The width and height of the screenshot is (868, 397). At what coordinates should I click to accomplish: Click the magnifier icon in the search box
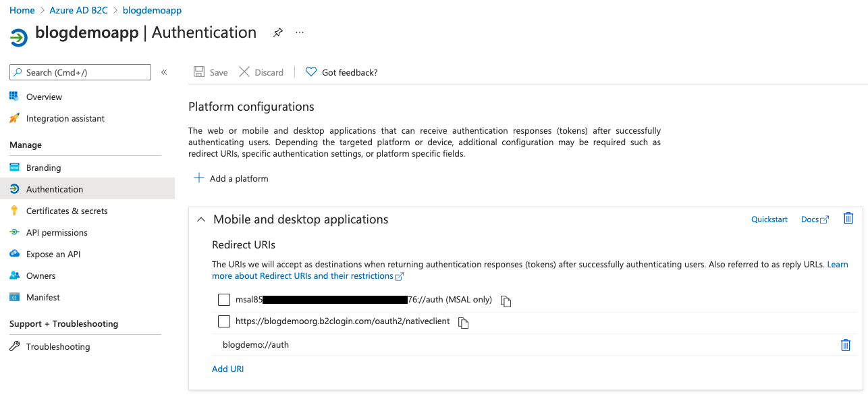point(18,72)
